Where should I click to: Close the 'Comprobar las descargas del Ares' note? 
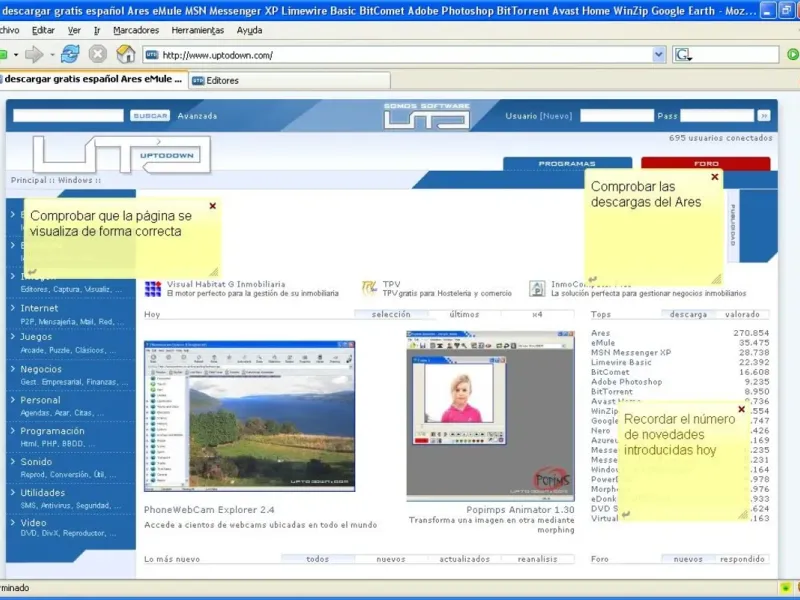[x=715, y=177]
